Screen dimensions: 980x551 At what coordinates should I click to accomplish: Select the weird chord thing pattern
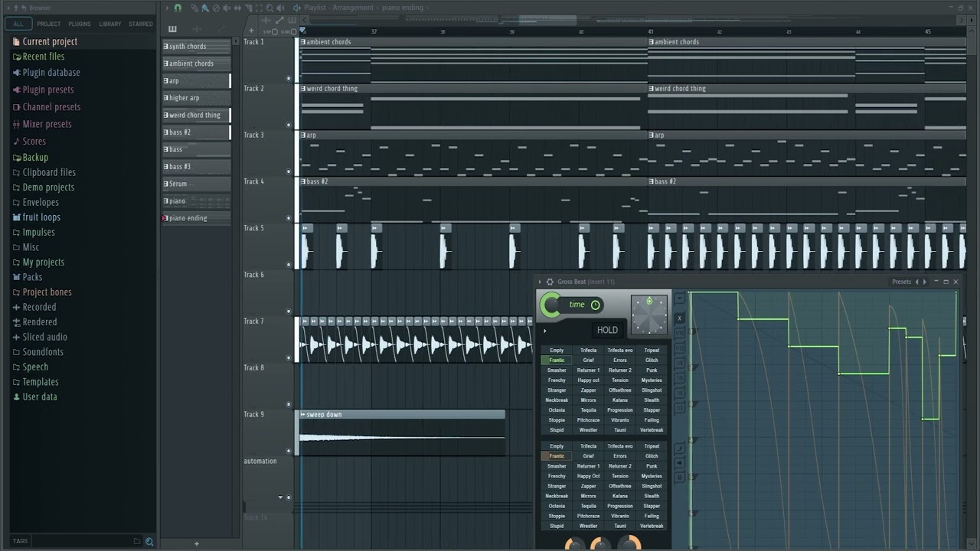coord(196,115)
